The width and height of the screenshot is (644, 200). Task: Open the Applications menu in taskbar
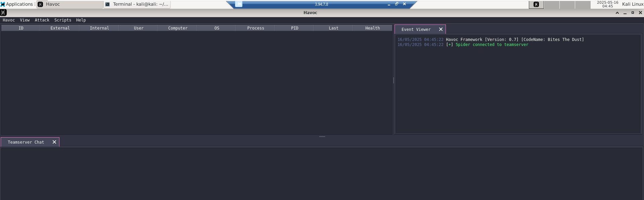(17, 4)
